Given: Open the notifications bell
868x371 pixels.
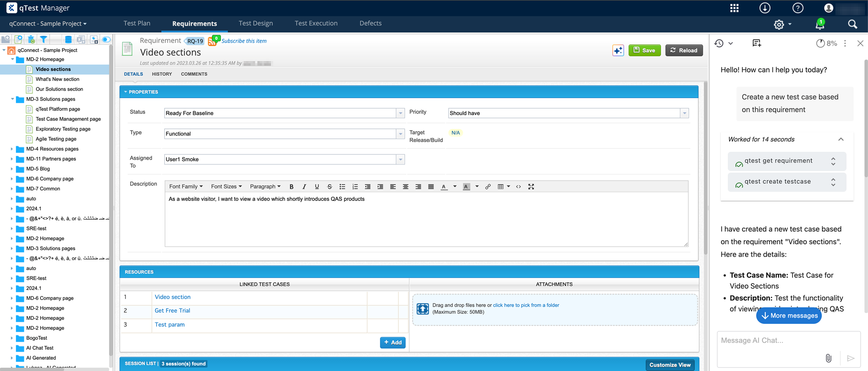Looking at the screenshot, I should click(x=820, y=24).
